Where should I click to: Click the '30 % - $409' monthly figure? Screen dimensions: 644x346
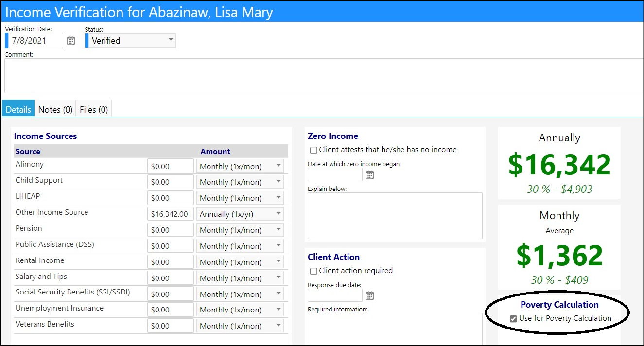coord(559,280)
